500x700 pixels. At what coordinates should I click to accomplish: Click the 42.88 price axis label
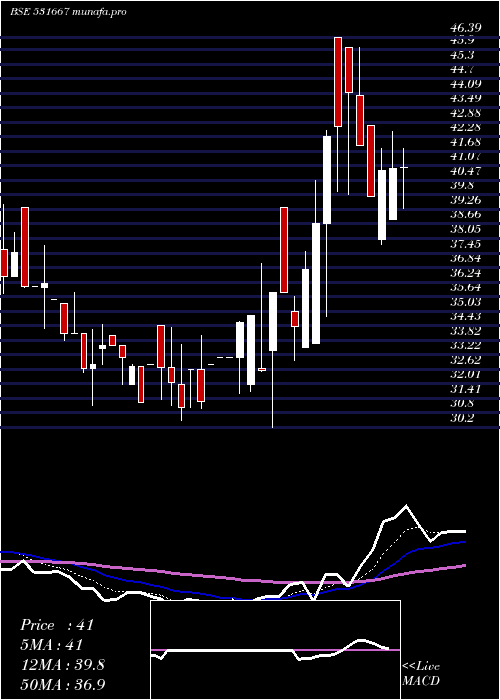coord(465,113)
